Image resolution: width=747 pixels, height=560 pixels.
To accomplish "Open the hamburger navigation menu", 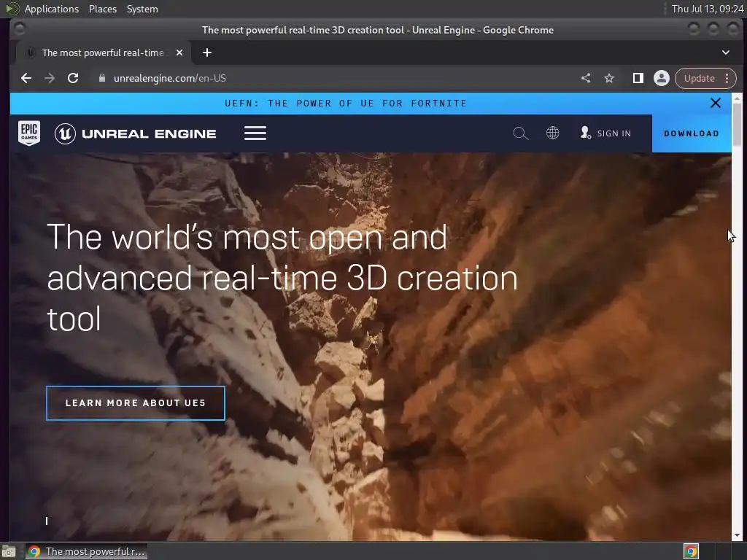I will pyautogui.click(x=255, y=133).
